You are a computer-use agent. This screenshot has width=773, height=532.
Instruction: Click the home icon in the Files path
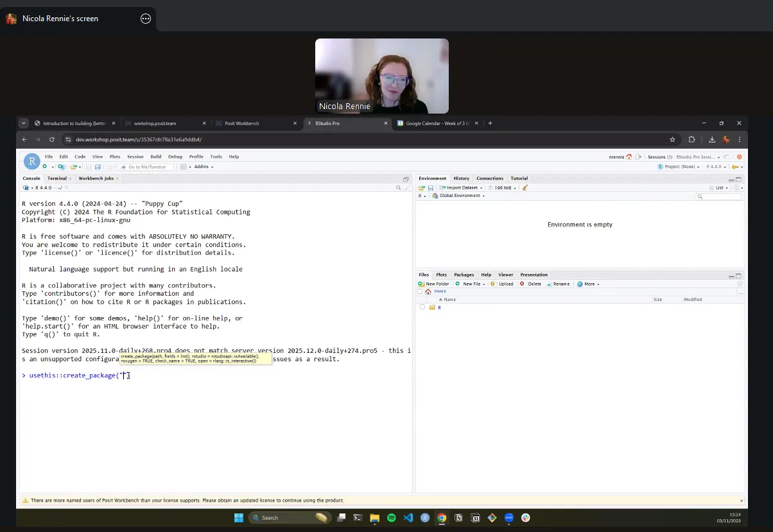click(x=428, y=291)
